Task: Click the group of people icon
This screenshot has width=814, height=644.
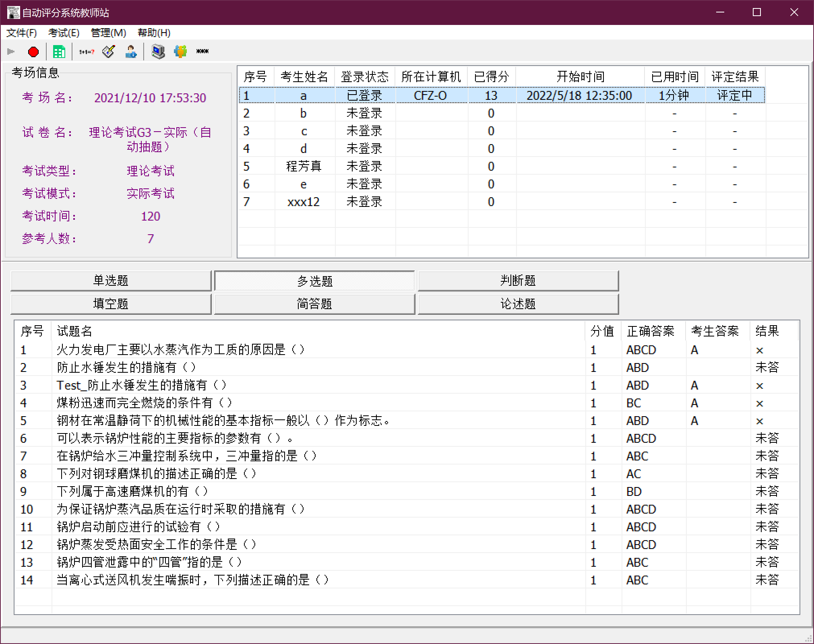Action: click(x=180, y=52)
